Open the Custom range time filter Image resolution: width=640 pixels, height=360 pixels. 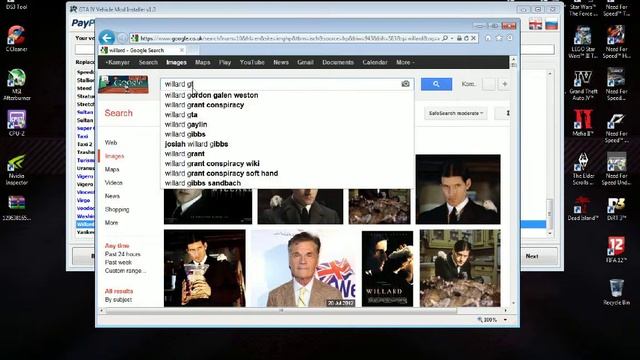click(x=125, y=271)
